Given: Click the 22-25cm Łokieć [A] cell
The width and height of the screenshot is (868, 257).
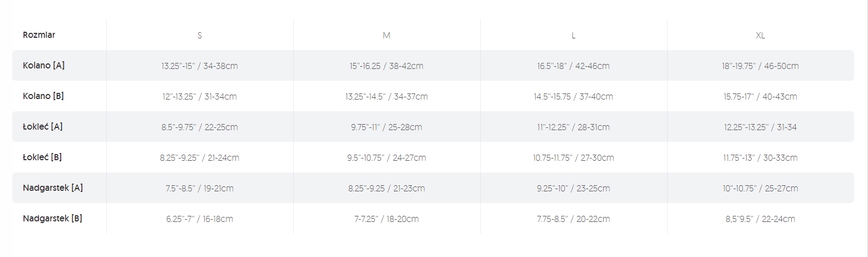Looking at the screenshot, I should pos(200,127).
